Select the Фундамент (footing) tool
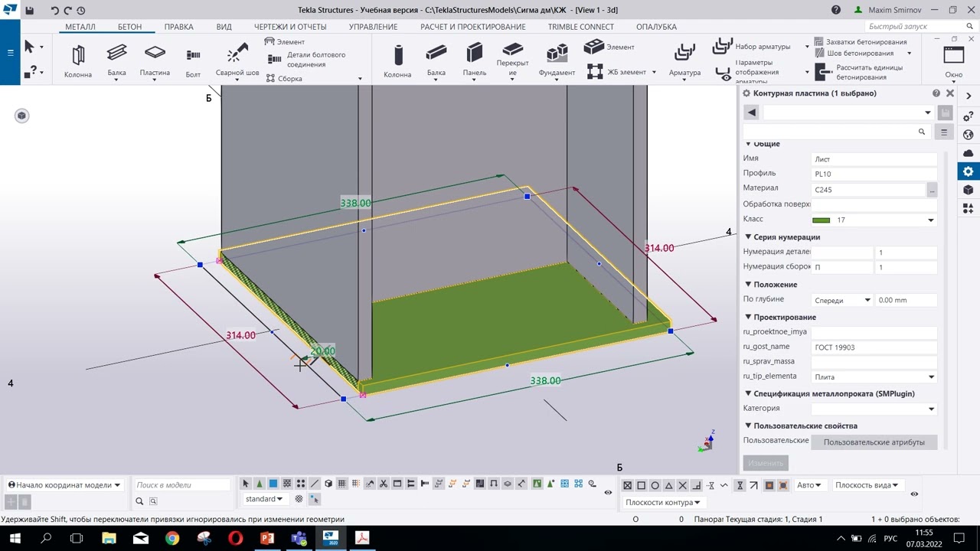 (557, 60)
